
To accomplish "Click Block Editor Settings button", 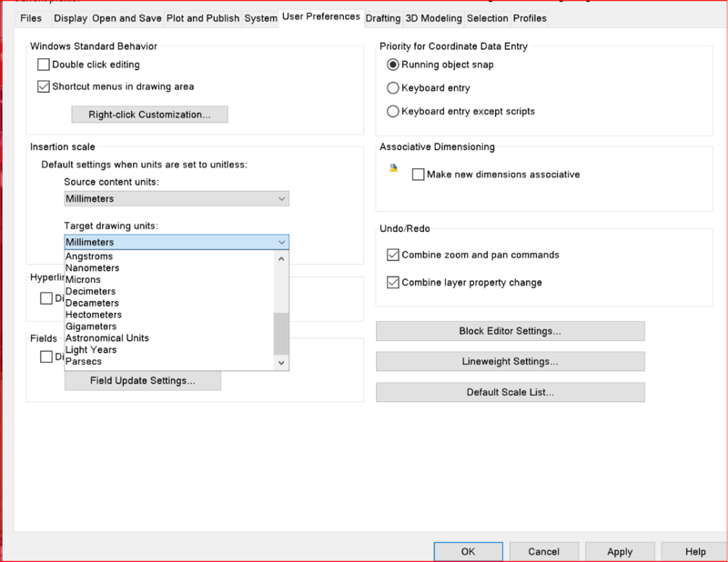I will point(510,331).
